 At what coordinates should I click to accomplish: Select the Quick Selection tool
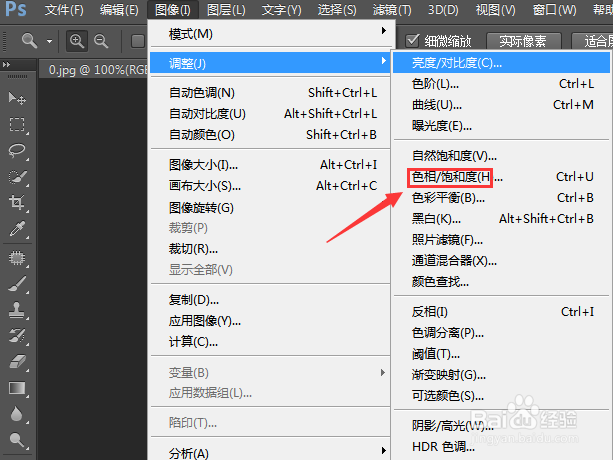click(17, 177)
